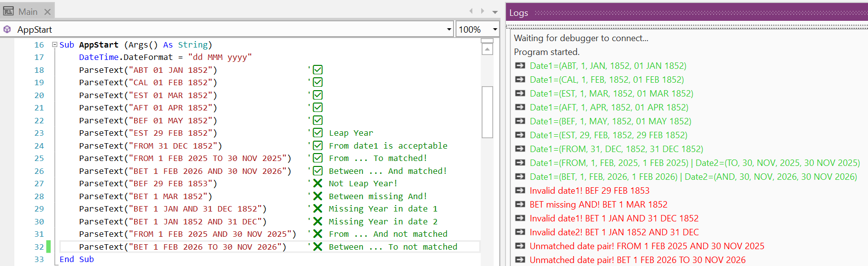
Task: Click the Main tab's module icon
Action: tap(8, 11)
